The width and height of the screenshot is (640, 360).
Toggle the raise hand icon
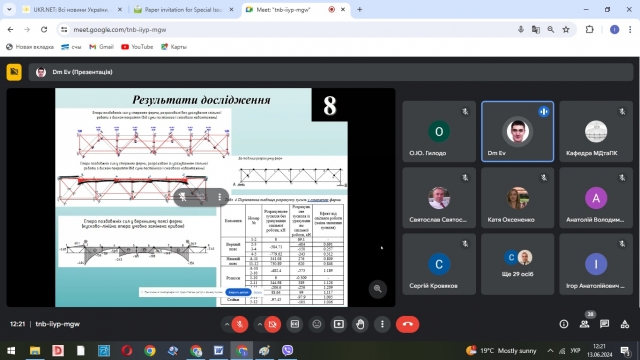pyautogui.click(x=360, y=324)
